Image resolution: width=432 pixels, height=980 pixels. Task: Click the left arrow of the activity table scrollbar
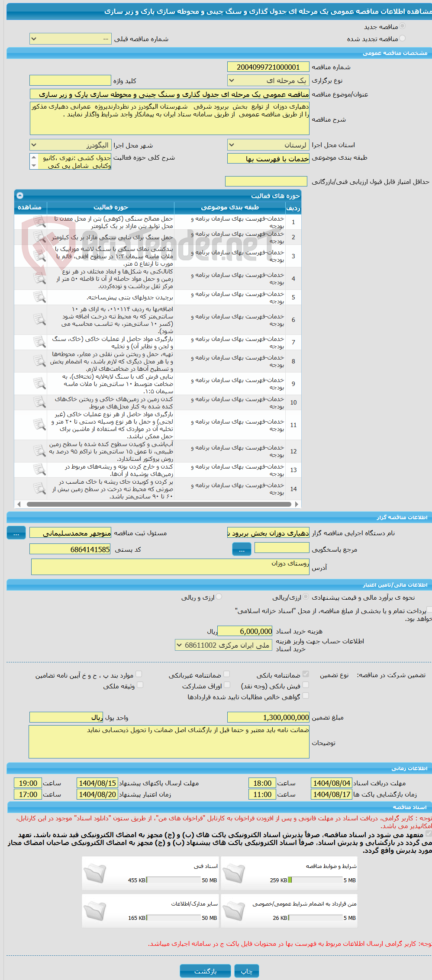(x=19, y=504)
